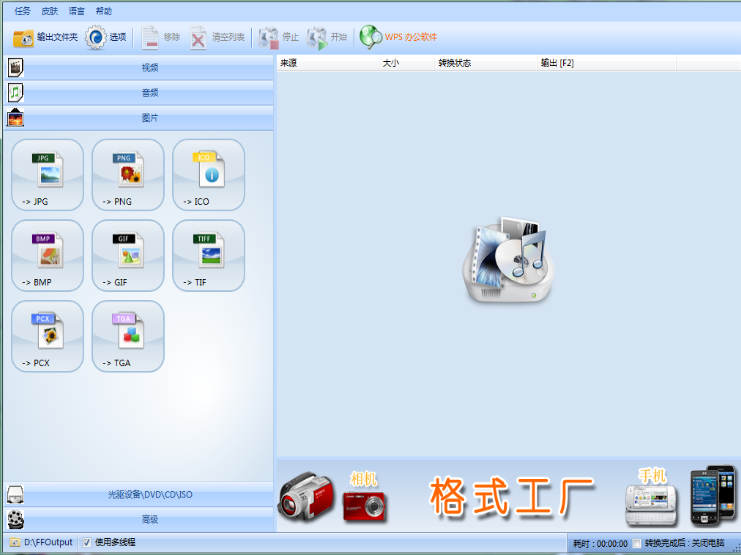Image resolution: width=741 pixels, height=555 pixels.
Task: Open the 帮助 help menu
Action: 104,11
